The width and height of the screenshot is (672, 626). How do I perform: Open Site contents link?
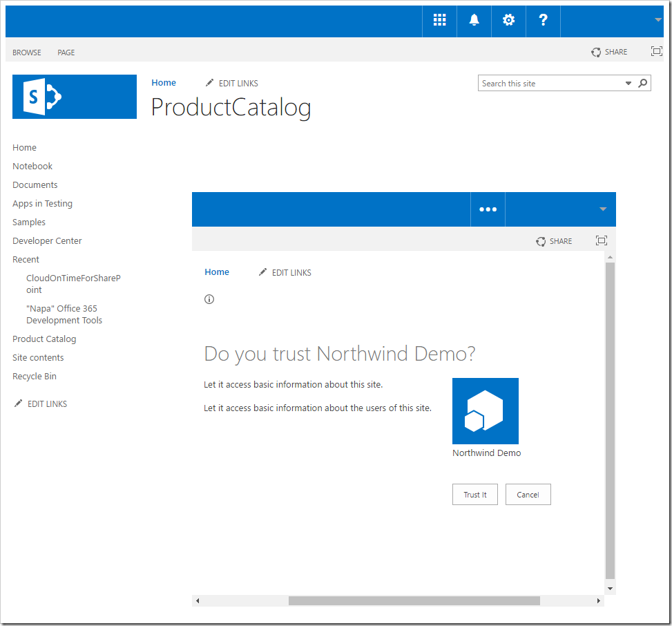38,358
